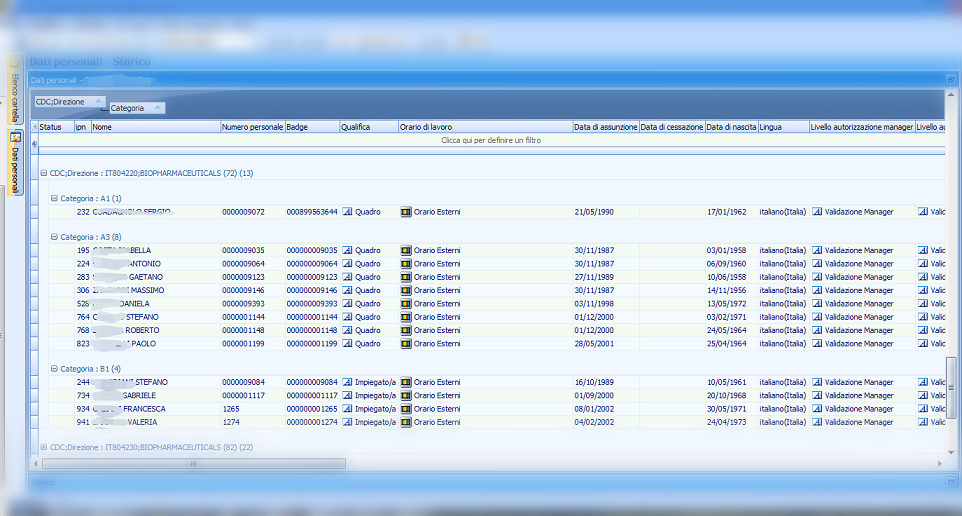The width and height of the screenshot is (962, 516).
Task: Collapse the Categoria A3 group
Action: (54, 237)
